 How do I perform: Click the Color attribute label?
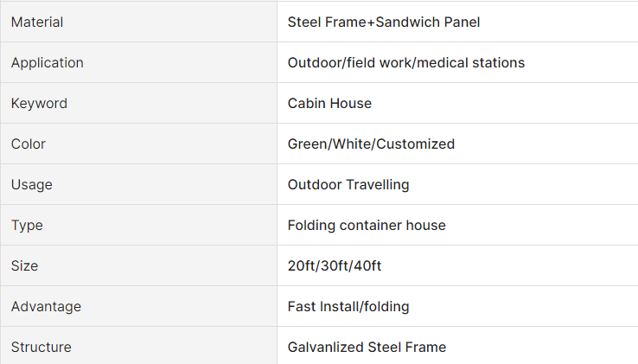pyautogui.click(x=28, y=144)
